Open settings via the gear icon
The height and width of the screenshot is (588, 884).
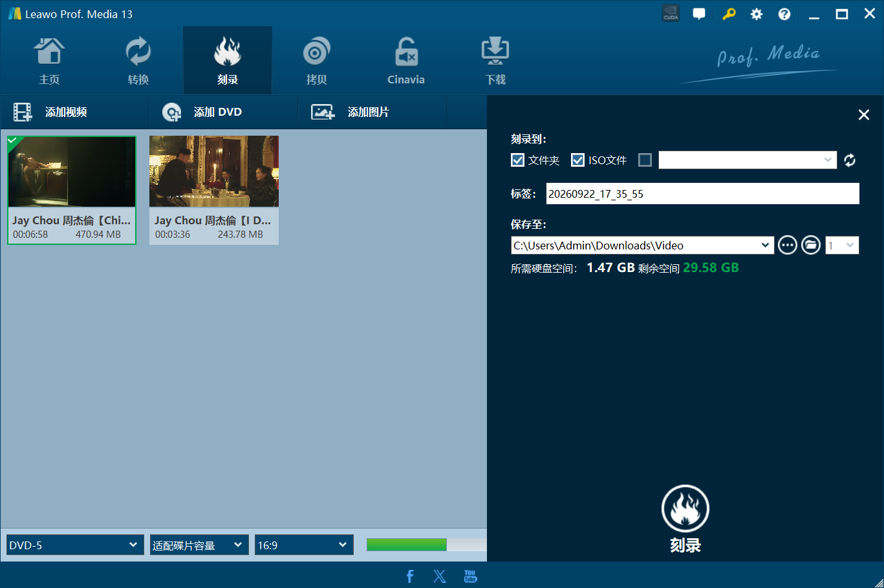pos(757,14)
